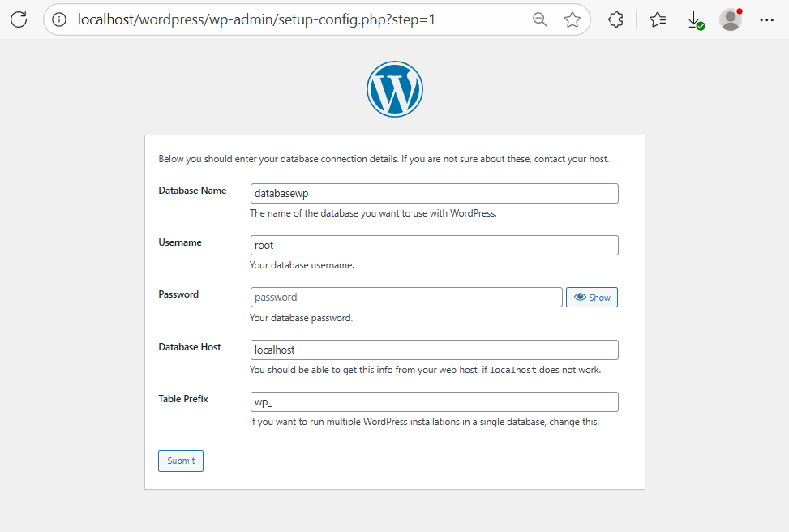The image size is (789, 532).
Task: Open the Settings and more menu
Action: coord(767,19)
